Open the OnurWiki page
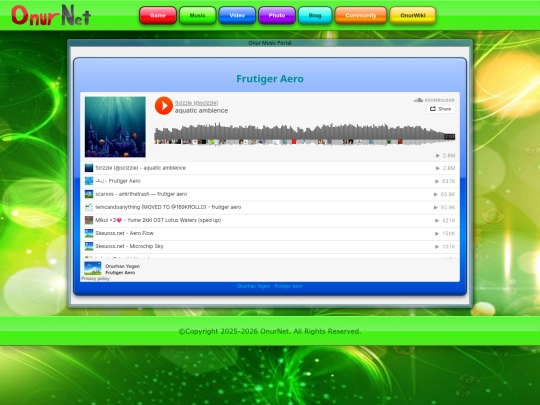This screenshot has height=405, width=540. coord(413,15)
